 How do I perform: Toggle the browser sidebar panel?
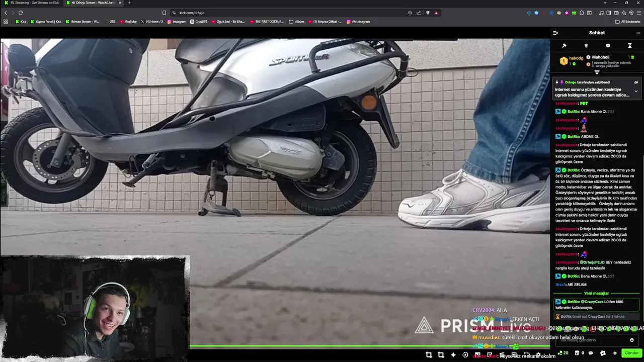pyautogui.click(x=608, y=13)
